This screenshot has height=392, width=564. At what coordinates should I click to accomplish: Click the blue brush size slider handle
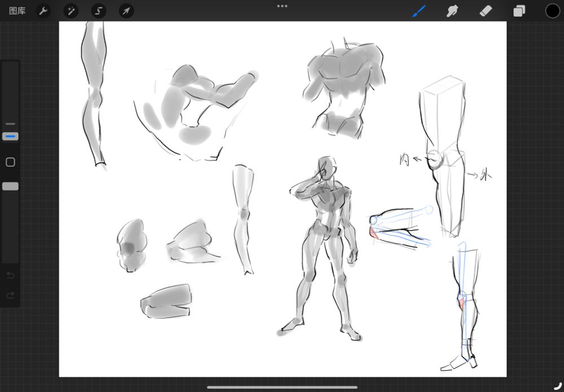coord(10,136)
